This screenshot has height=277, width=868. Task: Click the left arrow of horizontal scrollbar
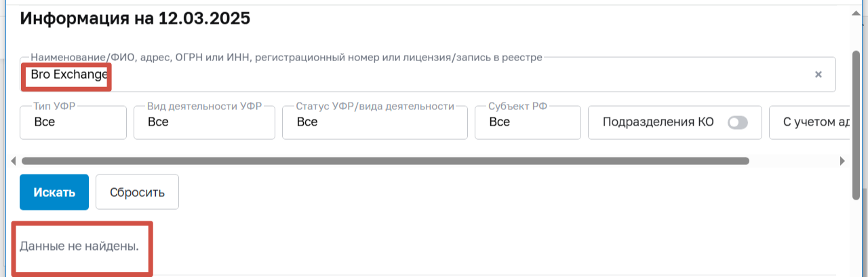click(x=14, y=162)
